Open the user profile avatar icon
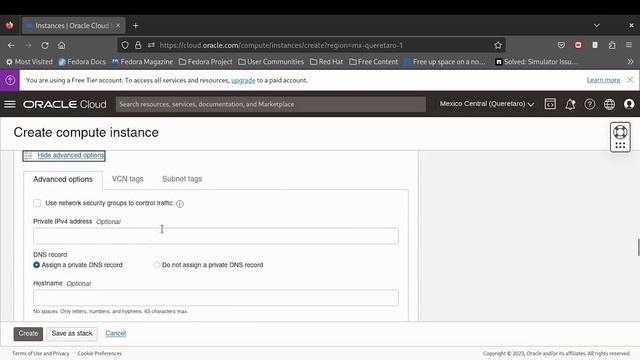This screenshot has width=640, height=360. pos(629,104)
